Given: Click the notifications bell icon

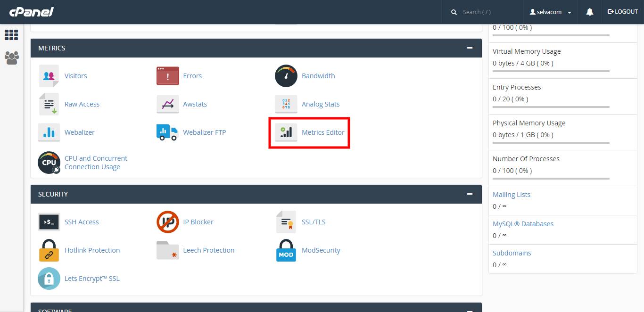Looking at the screenshot, I should pyautogui.click(x=590, y=12).
